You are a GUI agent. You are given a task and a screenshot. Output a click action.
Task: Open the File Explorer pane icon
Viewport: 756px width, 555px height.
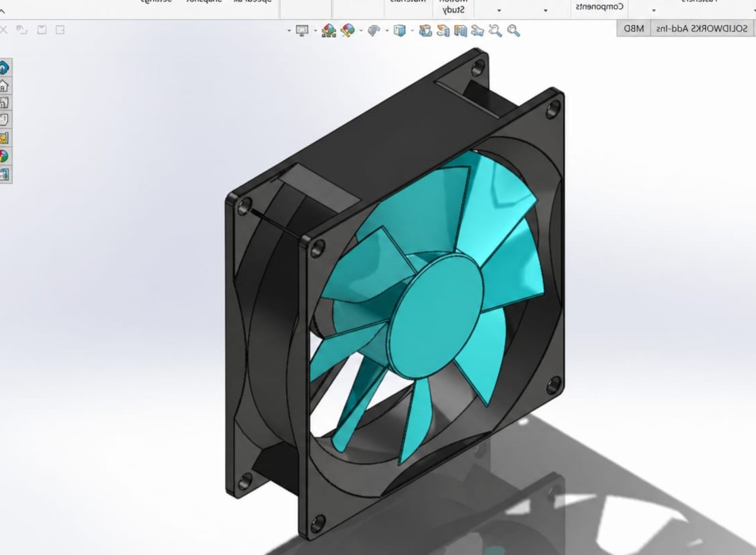tap(4, 119)
